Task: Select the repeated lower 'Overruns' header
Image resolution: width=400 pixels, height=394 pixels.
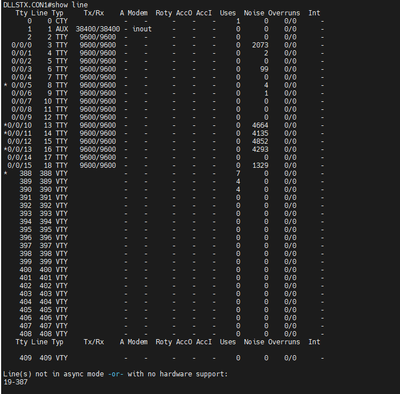Action: pos(284,342)
